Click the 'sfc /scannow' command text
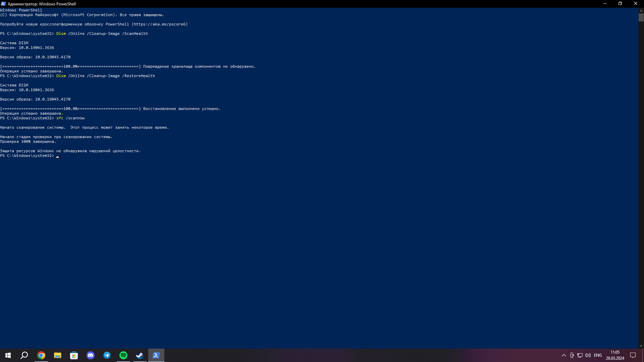The width and height of the screenshot is (644, 362). [70, 118]
